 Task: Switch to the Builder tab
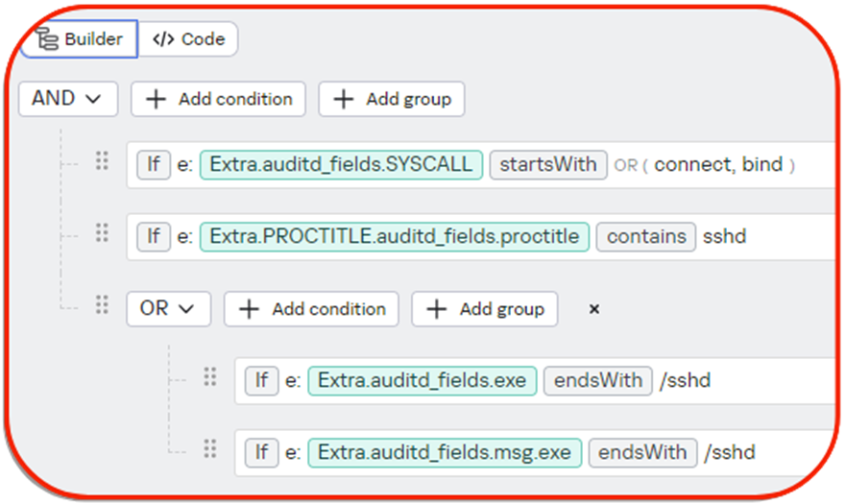[x=81, y=39]
